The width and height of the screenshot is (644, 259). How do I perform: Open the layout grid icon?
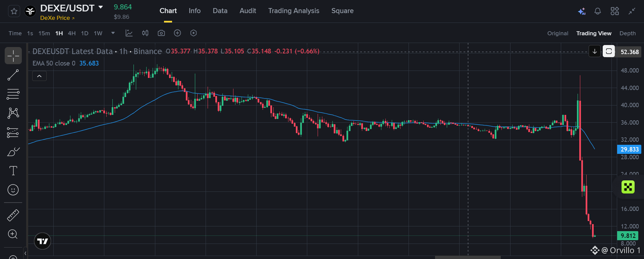tap(615, 11)
